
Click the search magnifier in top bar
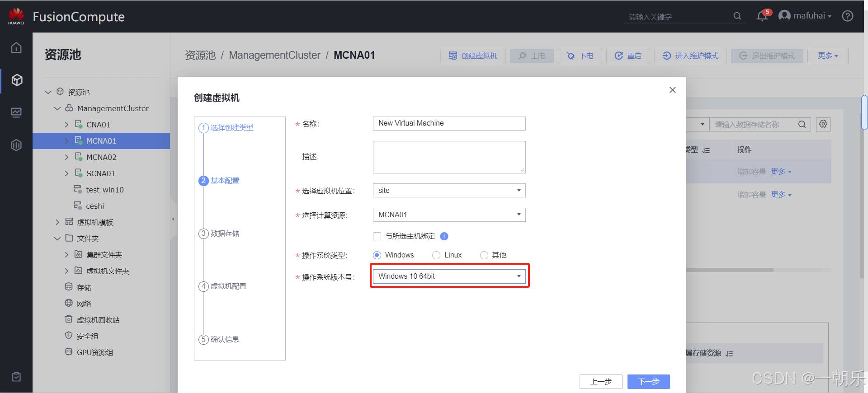coord(737,16)
